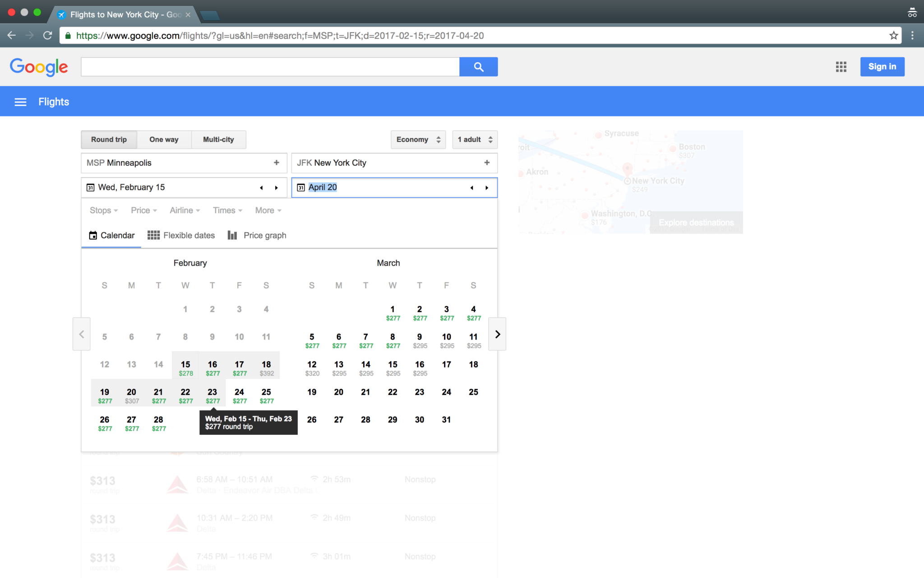The height and width of the screenshot is (578, 924).
Task: Move departure date one day later
Action: coord(276,188)
